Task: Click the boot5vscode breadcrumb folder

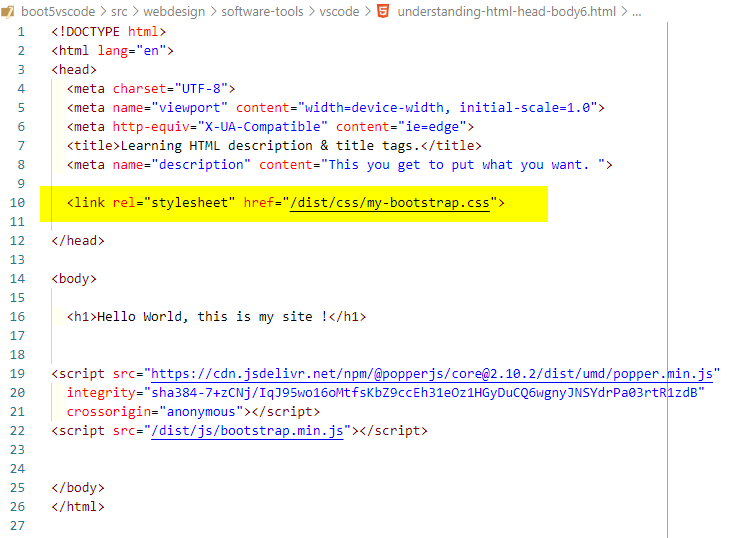Action: pos(58,11)
